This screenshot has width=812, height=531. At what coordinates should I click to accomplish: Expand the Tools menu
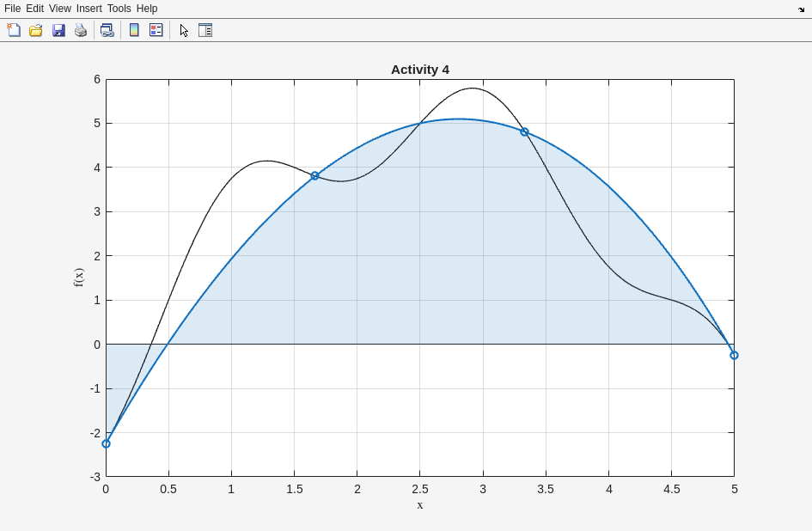pyautogui.click(x=119, y=9)
